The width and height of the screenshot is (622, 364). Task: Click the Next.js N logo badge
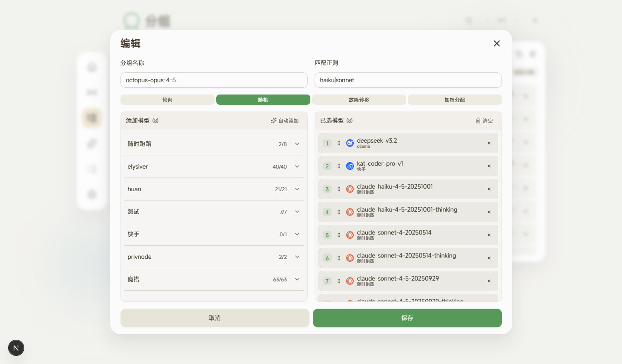16,348
